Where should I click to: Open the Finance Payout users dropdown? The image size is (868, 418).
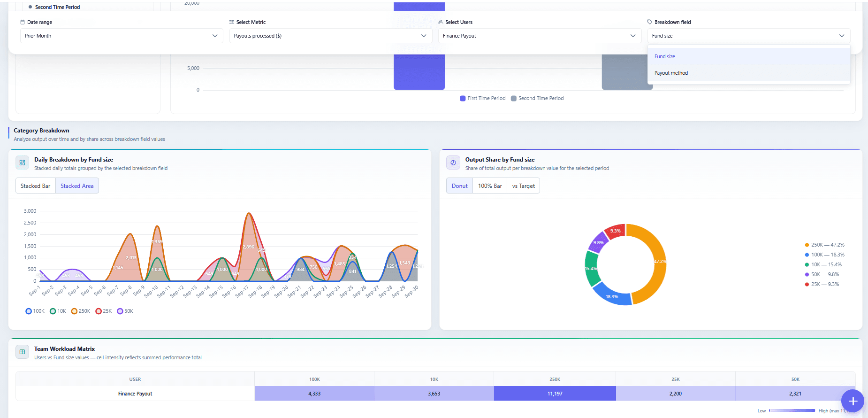pos(540,36)
